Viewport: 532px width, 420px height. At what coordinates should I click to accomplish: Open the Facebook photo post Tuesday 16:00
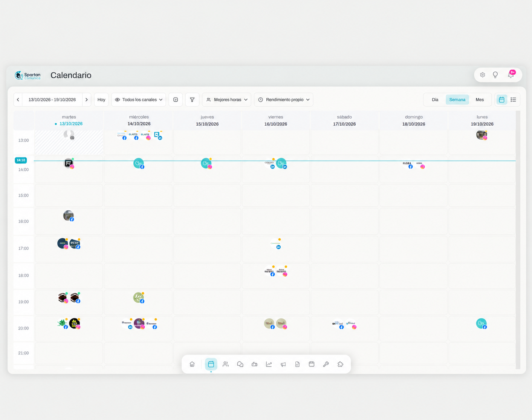point(69,216)
